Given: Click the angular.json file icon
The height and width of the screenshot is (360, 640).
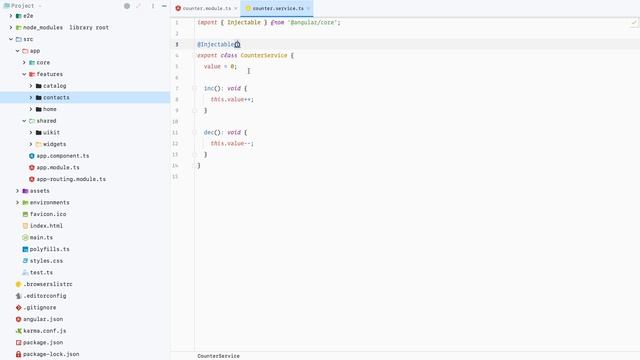Looking at the screenshot, I should click(x=18, y=319).
